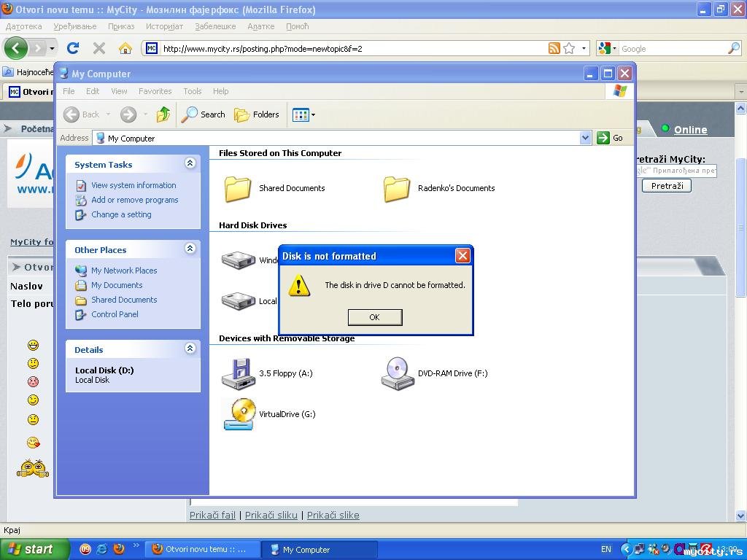The width and height of the screenshot is (747, 560).
Task: Click the Start button on taskbar
Action: pos(34,550)
